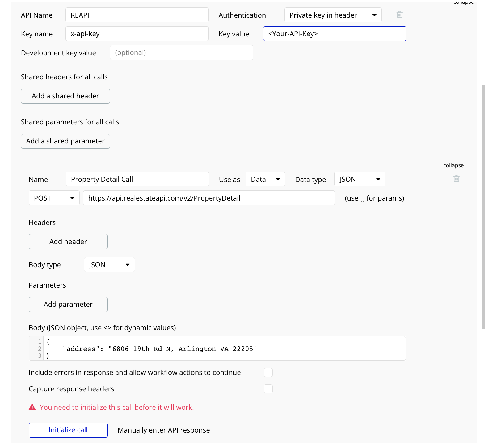Click Manually enter API response link
Screen dimensions: 488x448
coord(164,430)
